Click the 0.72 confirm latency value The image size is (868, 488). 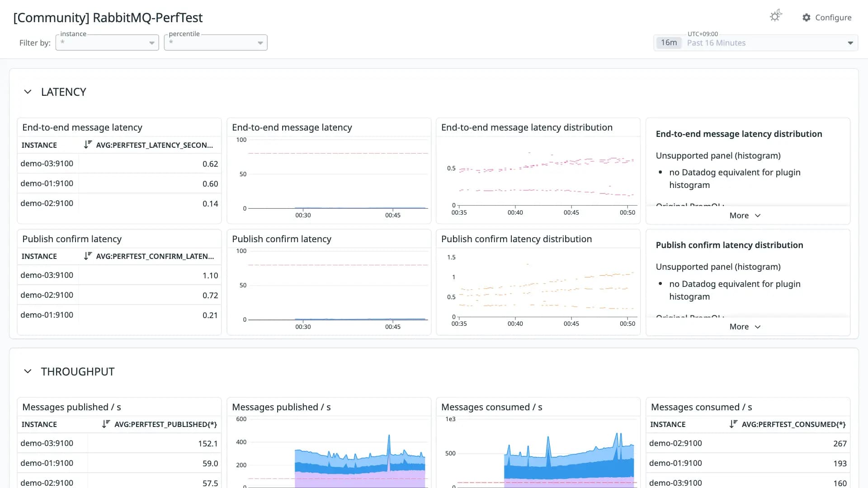tap(210, 296)
